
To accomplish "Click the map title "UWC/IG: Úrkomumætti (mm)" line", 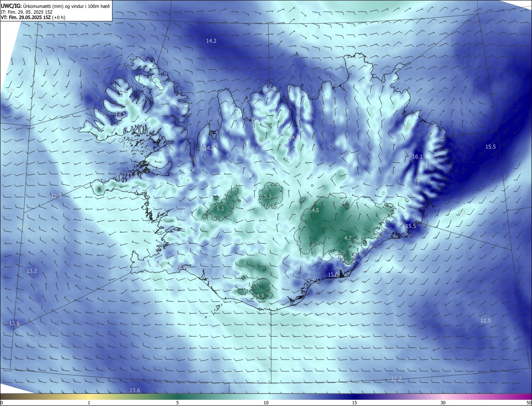I will point(56,6).
